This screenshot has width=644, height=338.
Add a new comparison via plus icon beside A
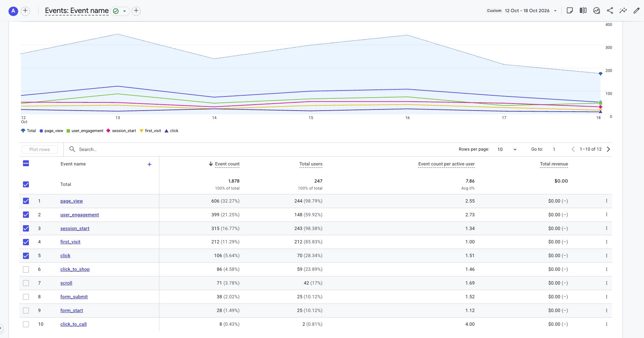click(25, 11)
